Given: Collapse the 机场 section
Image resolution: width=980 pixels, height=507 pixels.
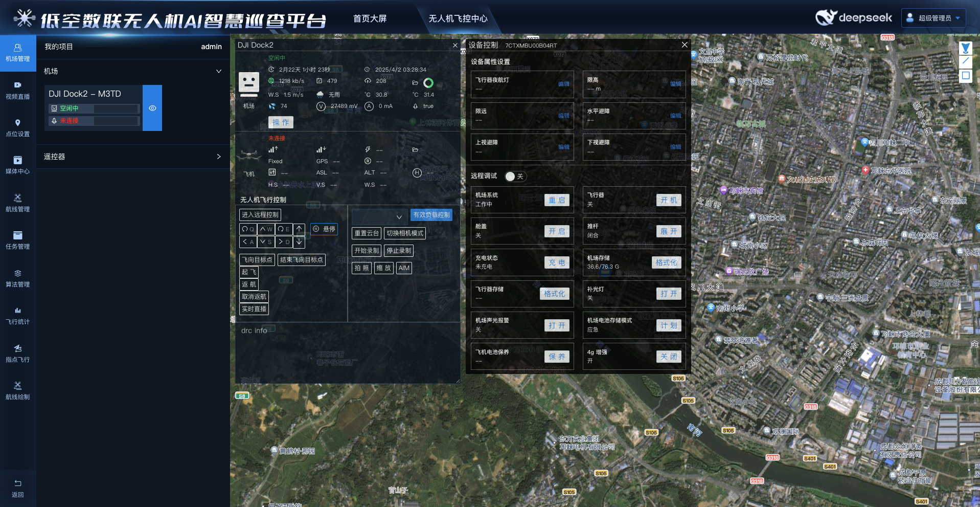Looking at the screenshot, I should (219, 71).
